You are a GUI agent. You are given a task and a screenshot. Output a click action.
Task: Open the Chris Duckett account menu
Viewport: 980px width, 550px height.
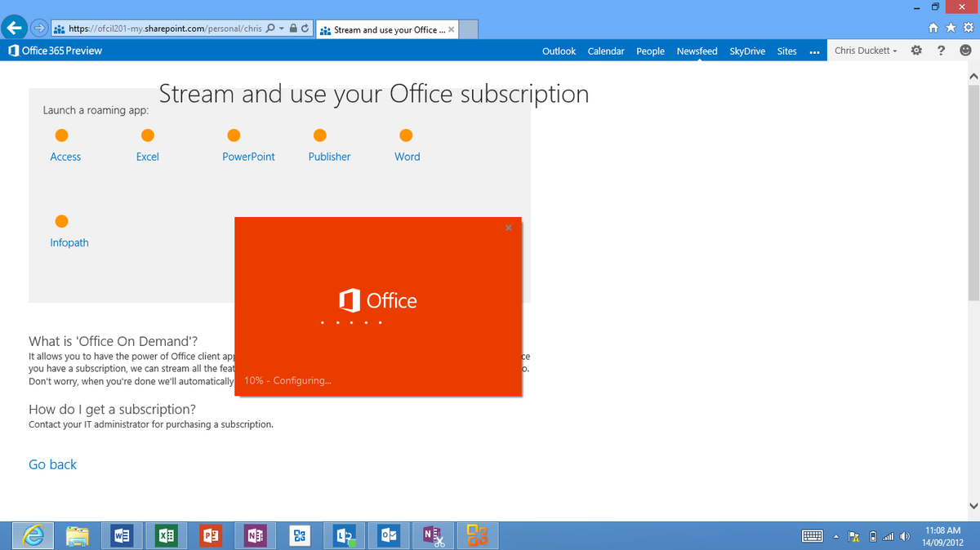(x=866, y=51)
